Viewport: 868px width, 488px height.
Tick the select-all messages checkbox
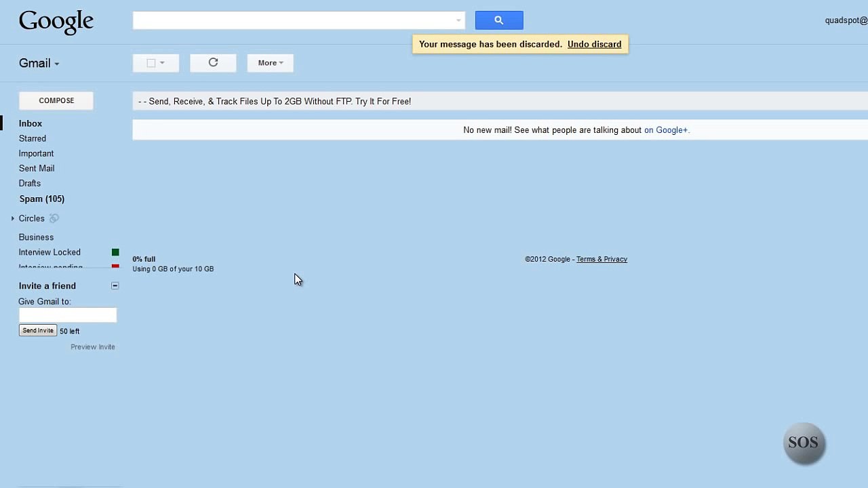coord(151,63)
